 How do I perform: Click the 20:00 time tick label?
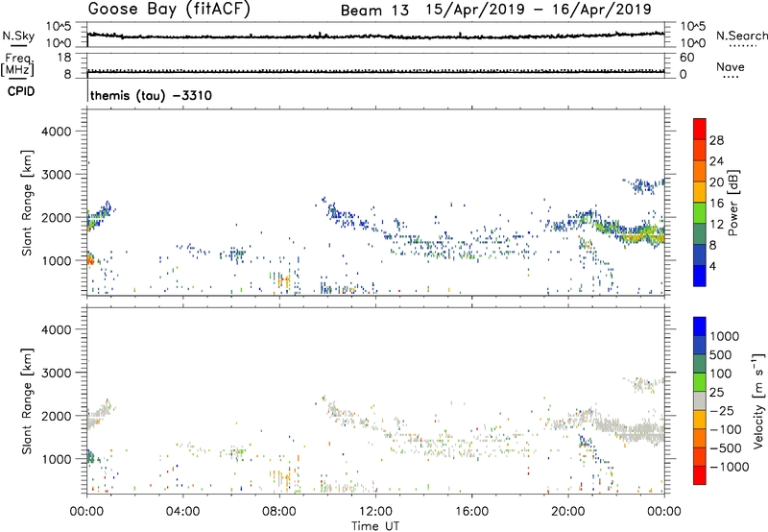tap(567, 512)
